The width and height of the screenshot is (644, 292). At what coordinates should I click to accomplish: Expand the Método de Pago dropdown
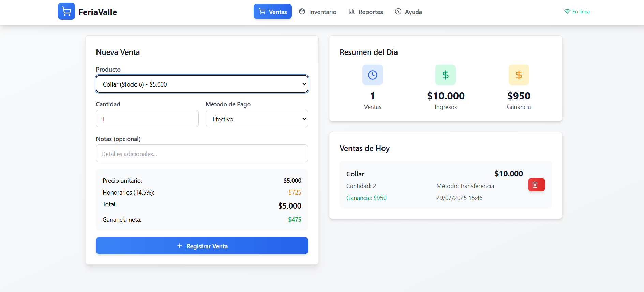(x=257, y=119)
